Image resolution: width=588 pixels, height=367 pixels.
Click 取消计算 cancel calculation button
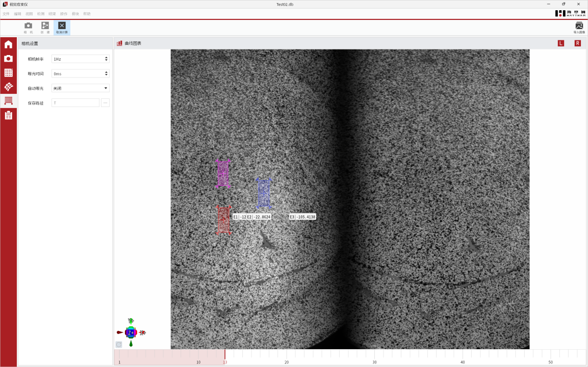tap(62, 28)
